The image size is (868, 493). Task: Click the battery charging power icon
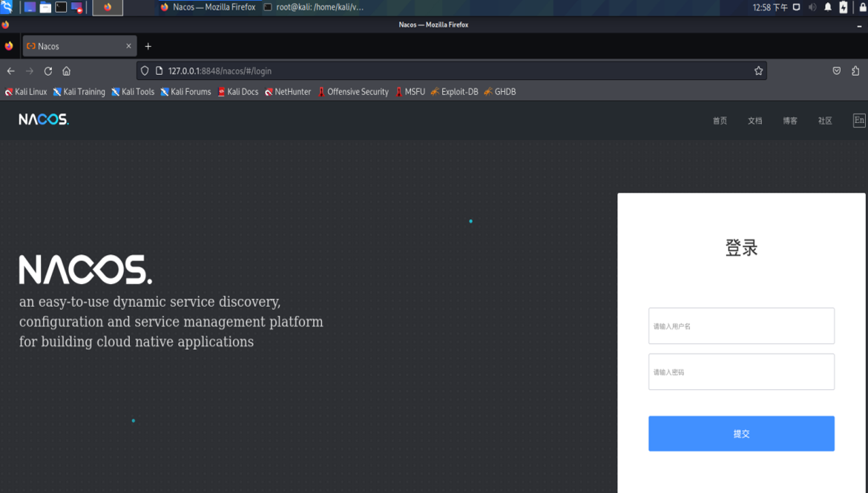click(843, 7)
